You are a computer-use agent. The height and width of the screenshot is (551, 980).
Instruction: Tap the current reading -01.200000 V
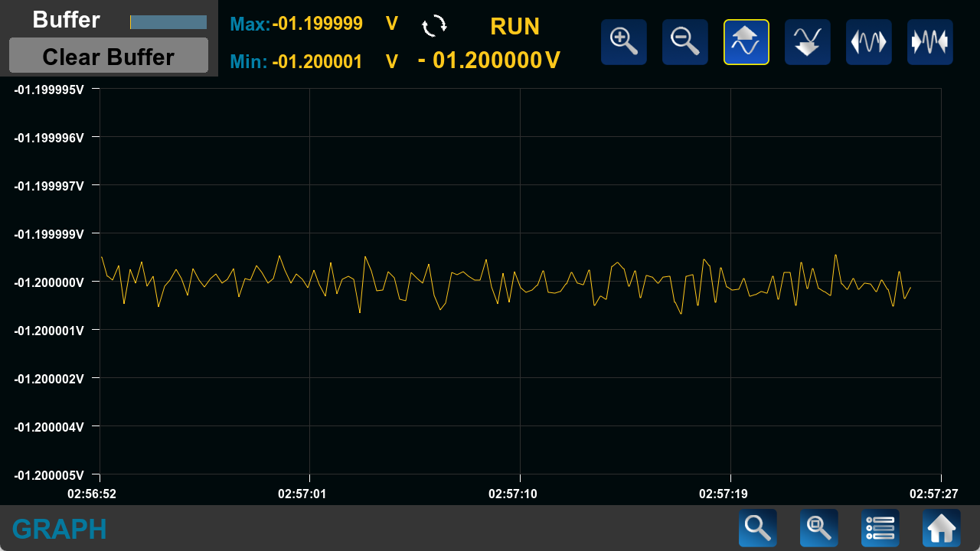[488, 60]
